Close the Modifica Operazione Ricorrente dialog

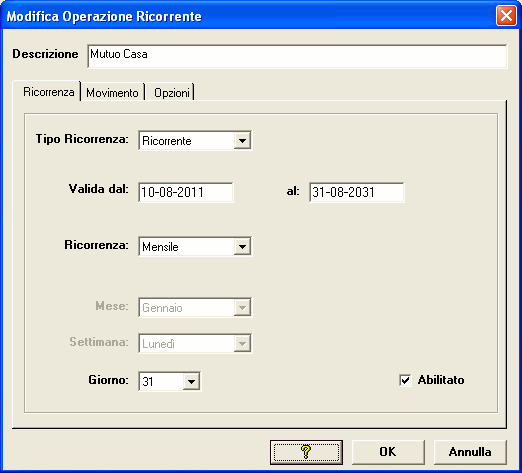click(506, 16)
